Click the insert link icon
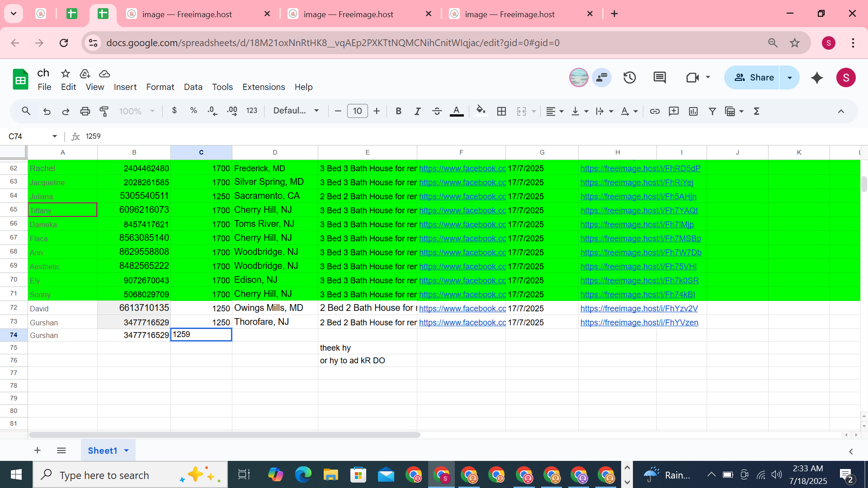868x488 pixels. point(655,111)
